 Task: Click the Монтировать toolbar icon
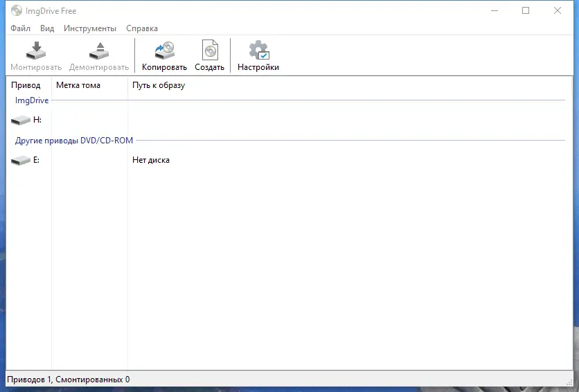coord(36,51)
